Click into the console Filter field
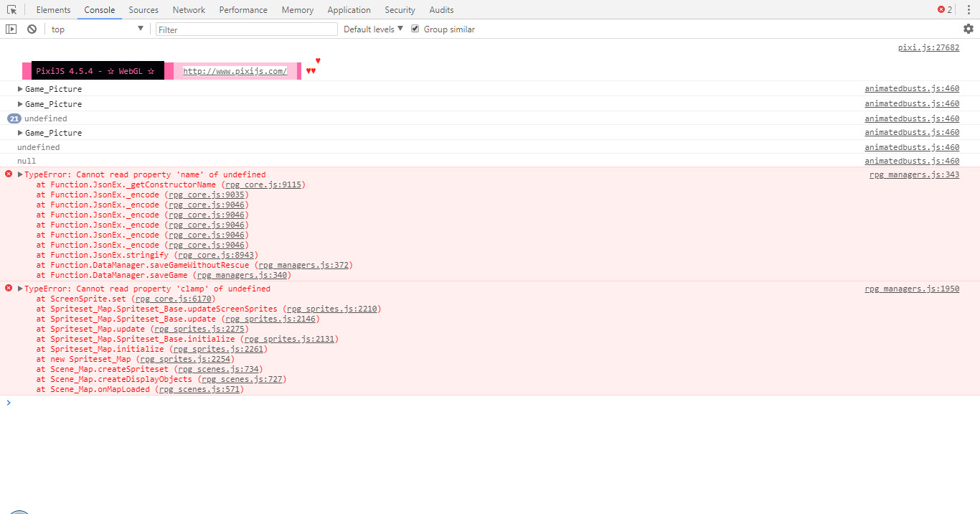The image size is (980, 514). point(247,29)
